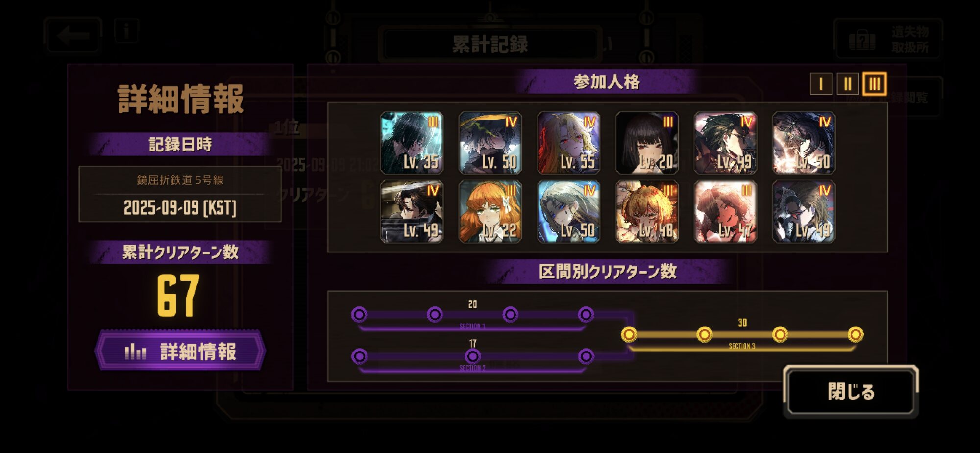Open the info icon
Viewport: 980px width, 453px height.
tap(126, 31)
